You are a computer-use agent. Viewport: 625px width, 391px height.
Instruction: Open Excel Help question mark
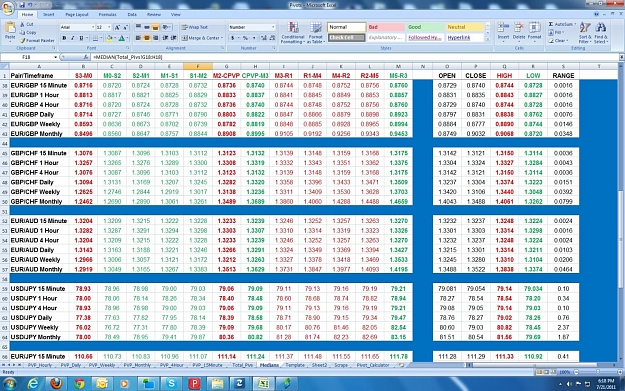[597, 14]
